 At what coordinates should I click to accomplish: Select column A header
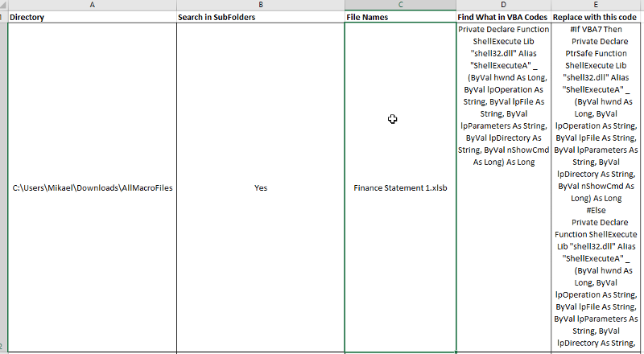coord(92,5)
